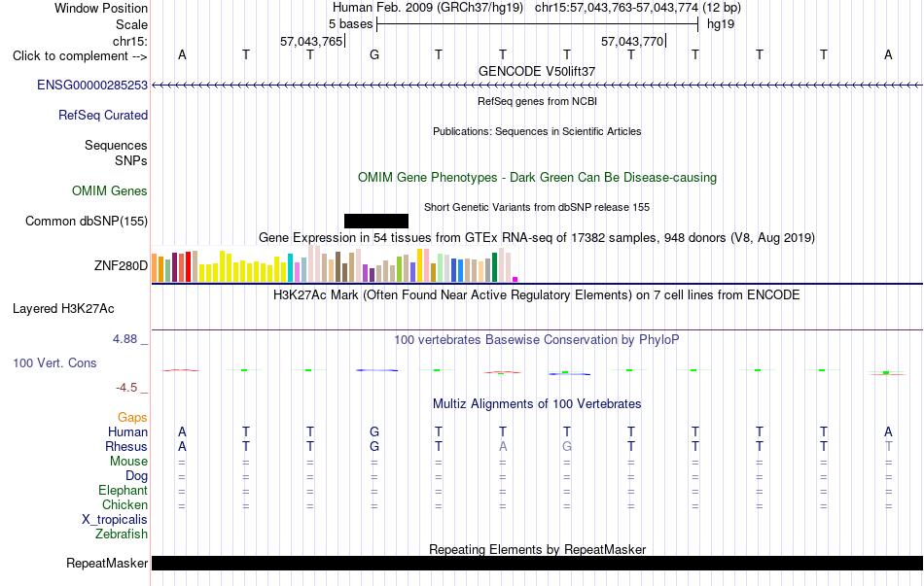The width and height of the screenshot is (924, 586).
Task: Click the Zebrafish species row label
Action: point(122,534)
